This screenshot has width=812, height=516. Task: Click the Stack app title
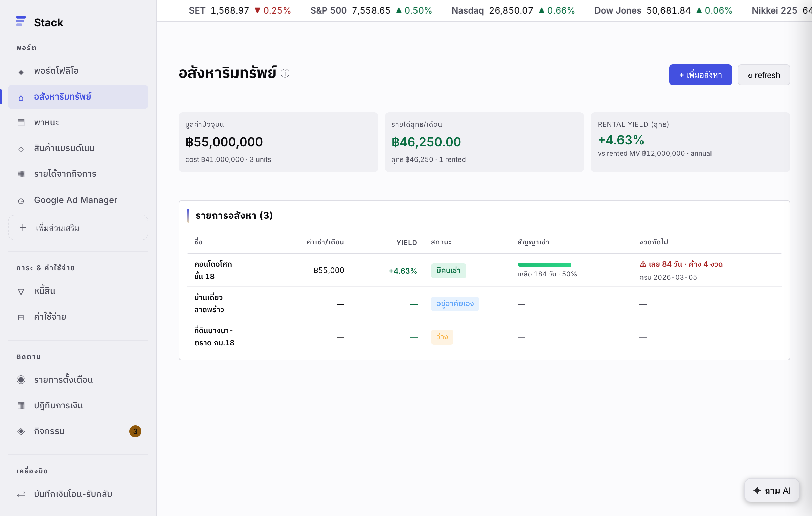tap(48, 22)
